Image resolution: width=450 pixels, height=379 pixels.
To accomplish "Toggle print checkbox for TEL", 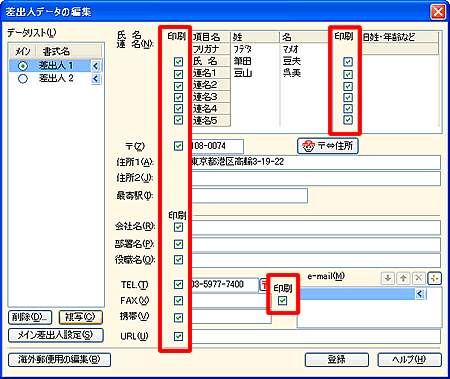I will tap(178, 284).
